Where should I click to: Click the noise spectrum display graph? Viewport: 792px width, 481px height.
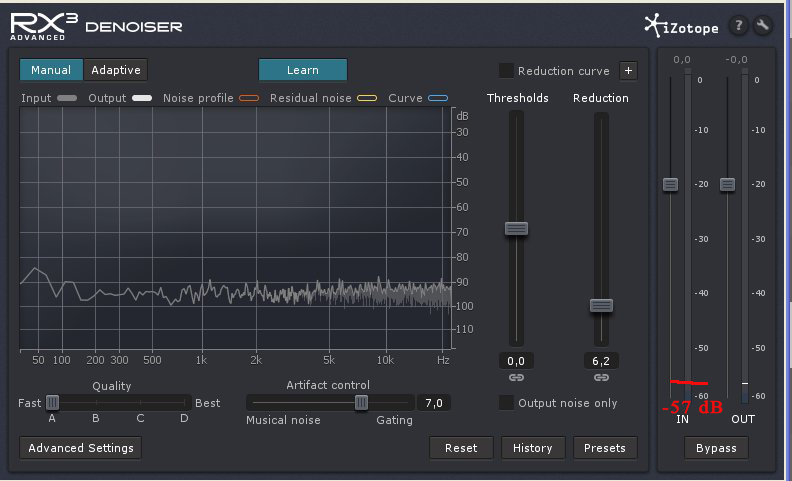(x=235, y=228)
